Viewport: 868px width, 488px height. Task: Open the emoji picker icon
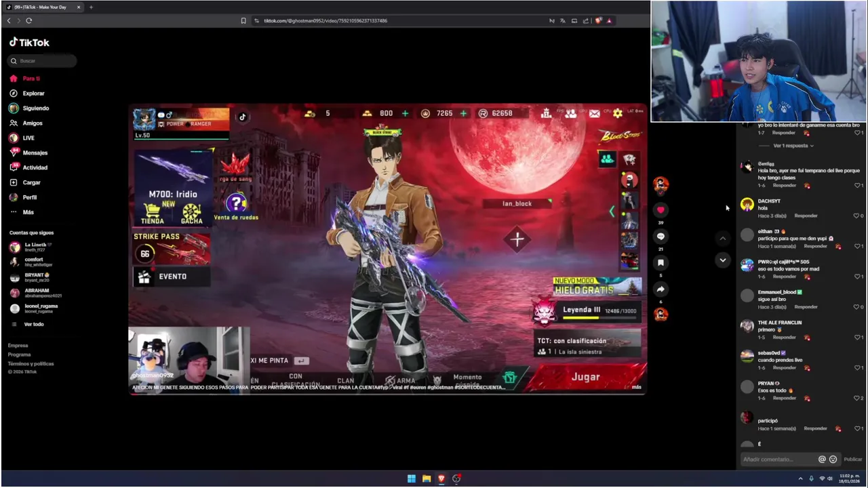833,460
